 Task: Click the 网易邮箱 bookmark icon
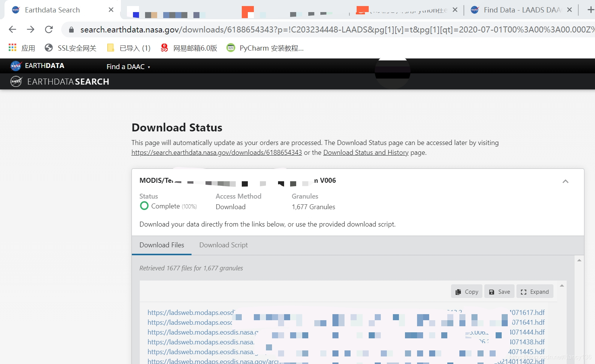point(164,48)
